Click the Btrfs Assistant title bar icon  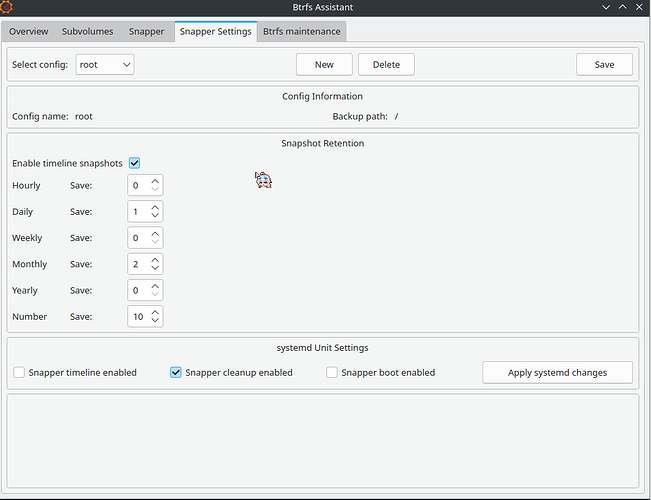pyautogui.click(x=8, y=8)
